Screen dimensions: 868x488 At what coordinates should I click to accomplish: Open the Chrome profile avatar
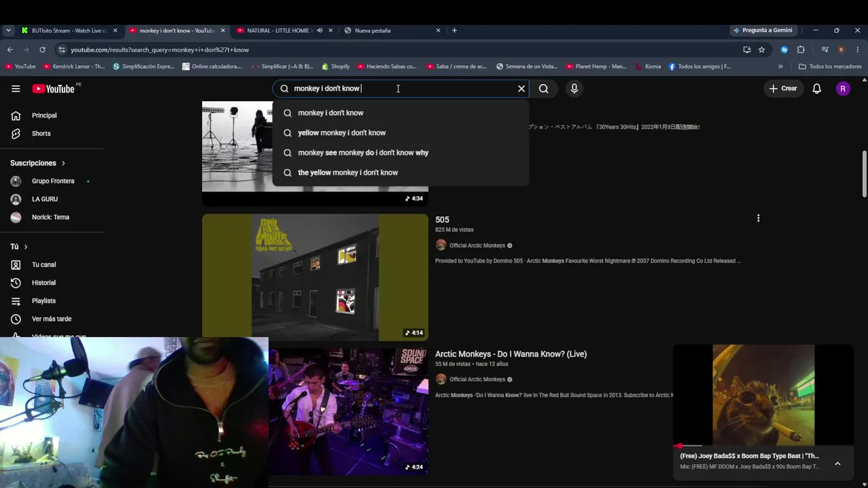(841, 49)
